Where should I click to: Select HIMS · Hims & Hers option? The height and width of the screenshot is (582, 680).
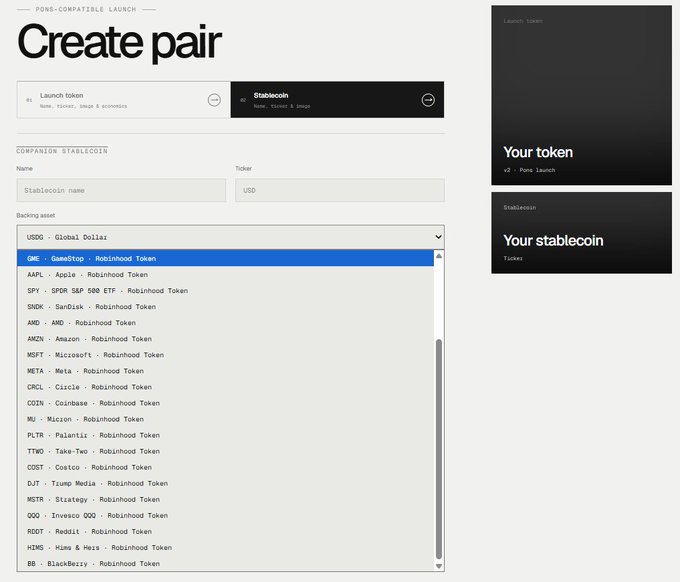pos(226,547)
